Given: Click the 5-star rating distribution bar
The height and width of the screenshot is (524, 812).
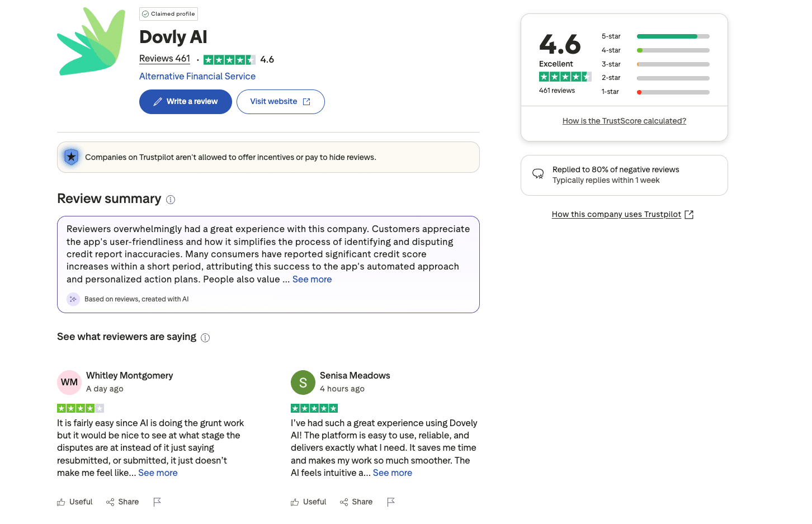Looking at the screenshot, I should 673,36.
